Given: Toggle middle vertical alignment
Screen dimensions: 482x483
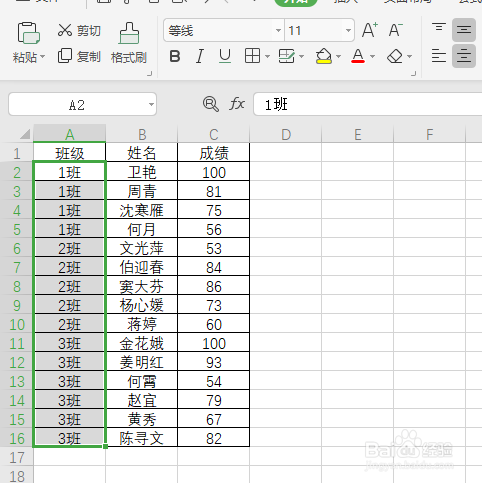Looking at the screenshot, I should click(x=464, y=30).
